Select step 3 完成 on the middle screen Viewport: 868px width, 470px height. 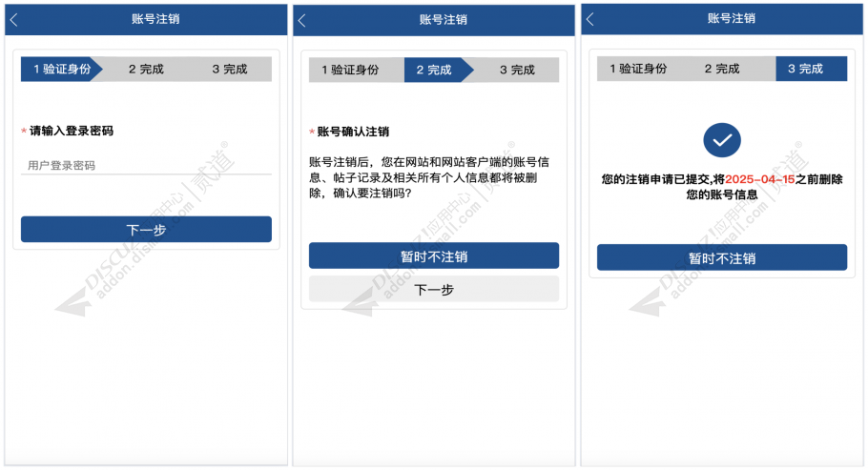(x=517, y=70)
